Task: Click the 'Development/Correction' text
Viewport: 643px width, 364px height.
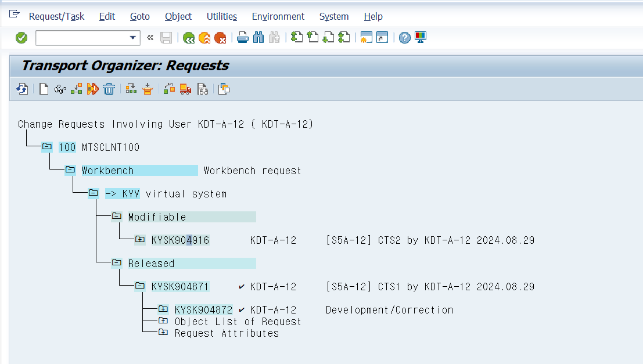Action: [390, 310]
